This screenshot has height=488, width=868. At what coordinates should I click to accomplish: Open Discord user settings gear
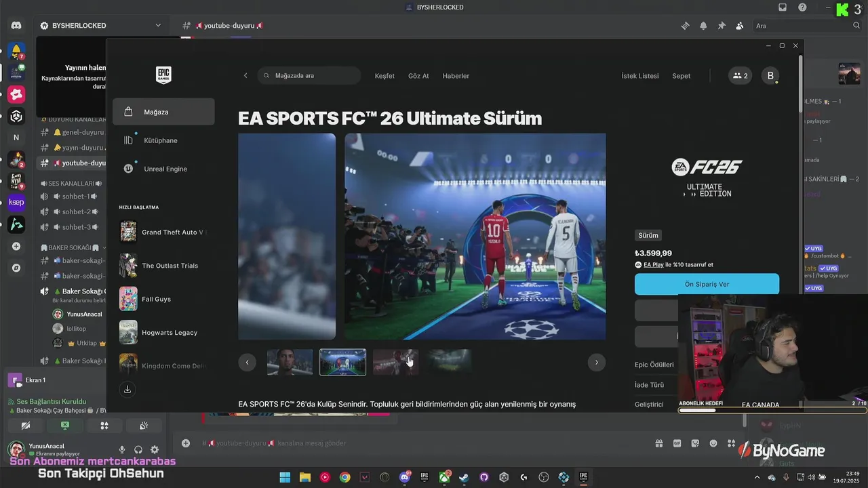click(x=155, y=449)
